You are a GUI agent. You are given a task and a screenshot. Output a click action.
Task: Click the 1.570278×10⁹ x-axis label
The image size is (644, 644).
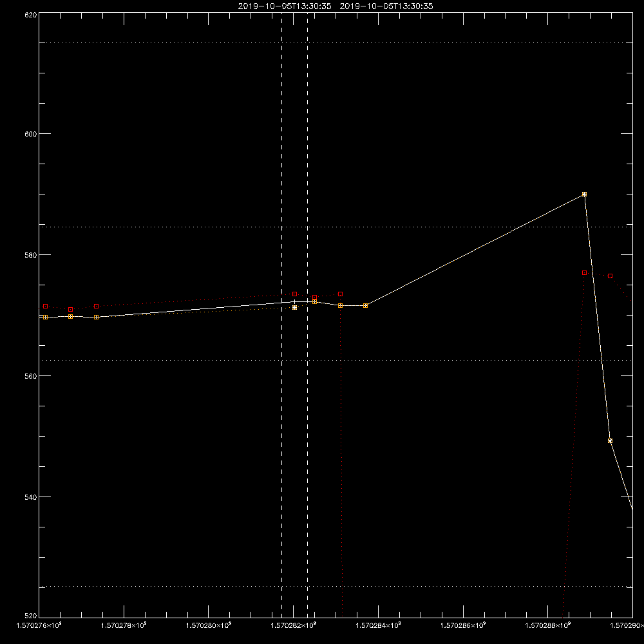point(124,625)
